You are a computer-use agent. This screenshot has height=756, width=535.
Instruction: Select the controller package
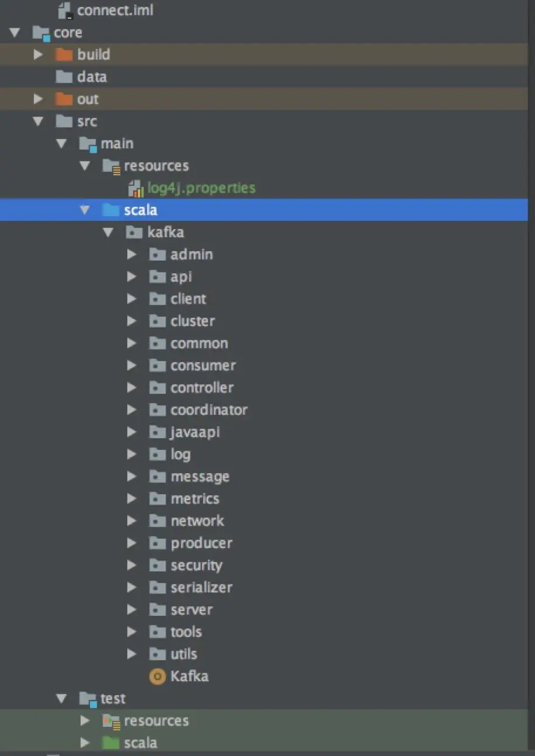pyautogui.click(x=202, y=387)
